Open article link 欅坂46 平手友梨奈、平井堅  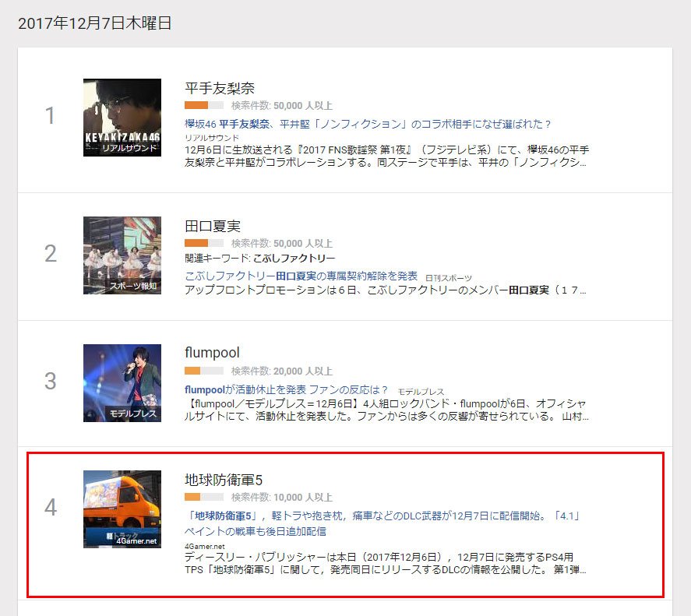(x=368, y=124)
